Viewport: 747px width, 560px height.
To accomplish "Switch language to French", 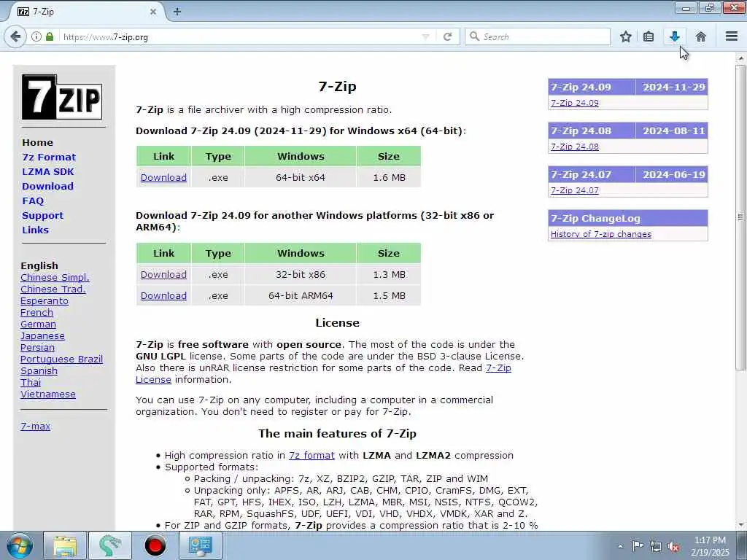I will 36,312.
